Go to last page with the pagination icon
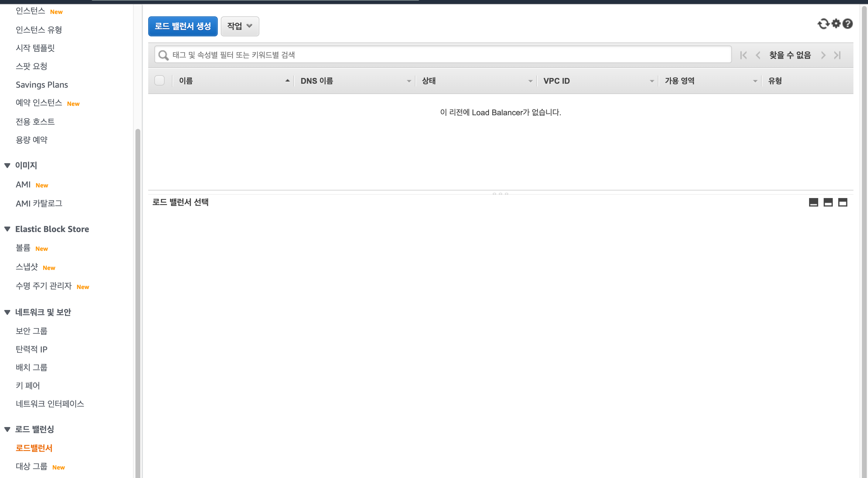Viewport: 868px width, 478px height. click(837, 55)
